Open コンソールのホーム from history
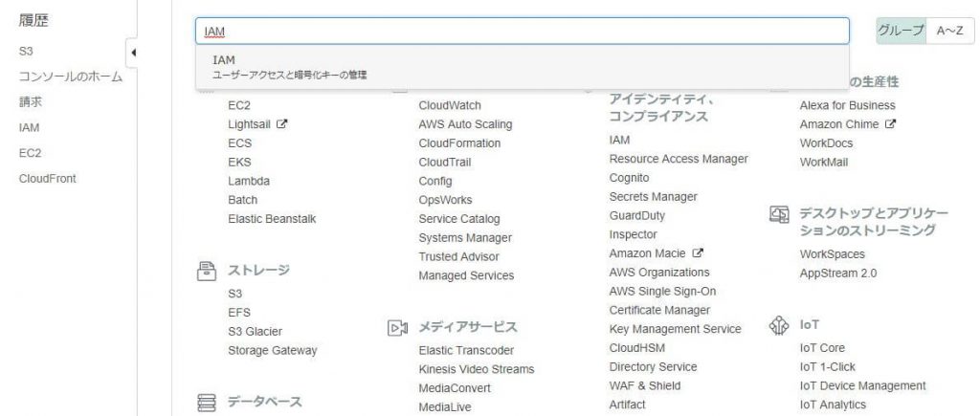 coord(71,77)
